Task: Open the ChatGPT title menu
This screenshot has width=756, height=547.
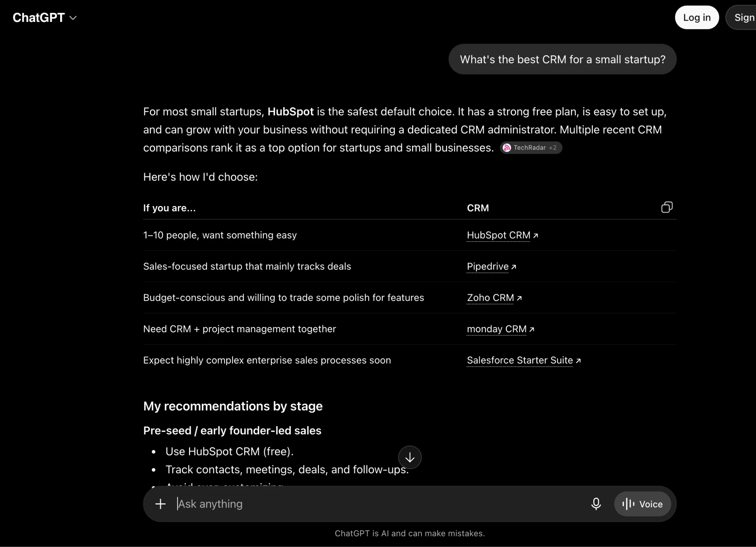Action: coord(45,17)
